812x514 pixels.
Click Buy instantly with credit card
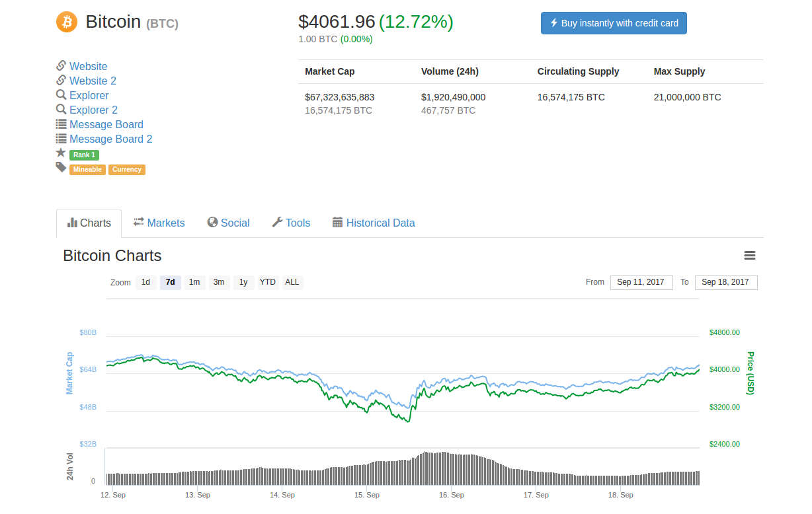(x=614, y=23)
